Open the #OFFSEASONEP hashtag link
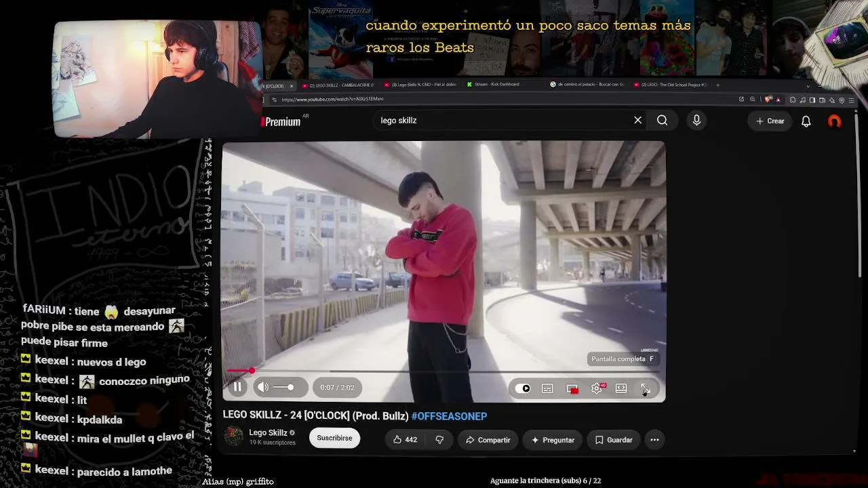Screen dimensions: 868x488 click(x=449, y=416)
